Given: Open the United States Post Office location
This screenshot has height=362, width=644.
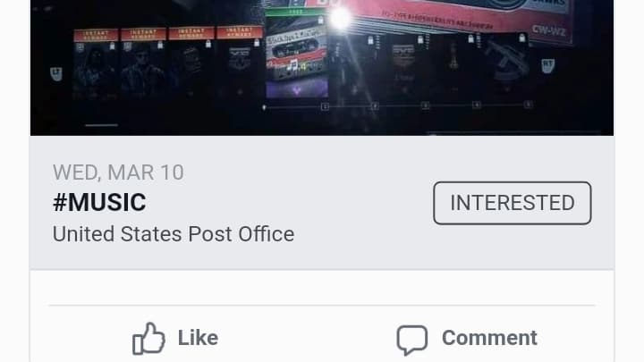Looking at the screenshot, I should coord(174,234).
